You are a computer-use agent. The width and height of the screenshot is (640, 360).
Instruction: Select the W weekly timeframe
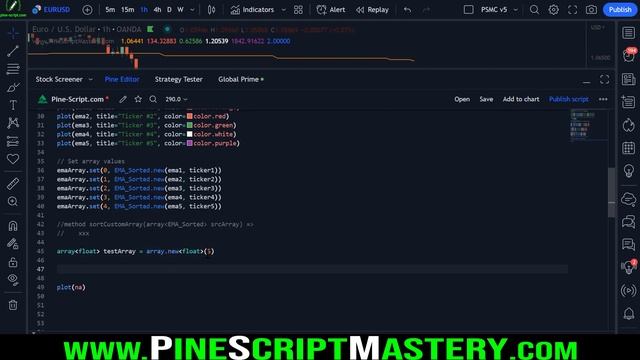180,10
